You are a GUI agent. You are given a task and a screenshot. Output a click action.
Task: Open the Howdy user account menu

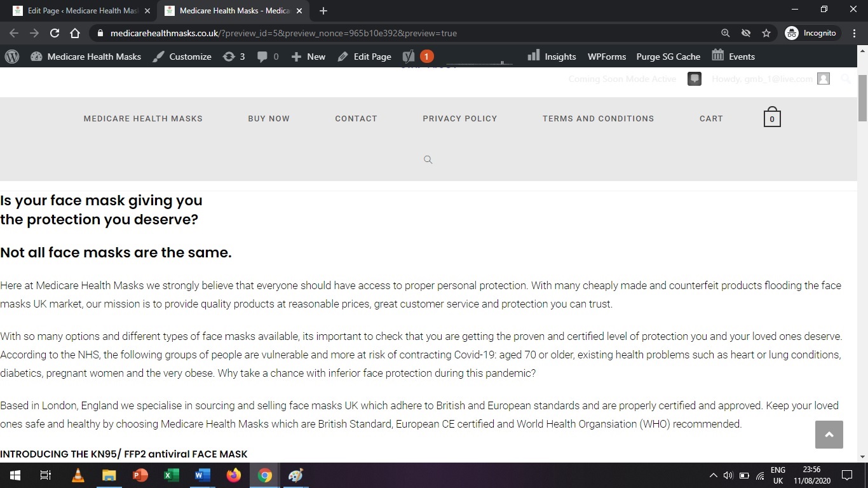[x=771, y=79]
